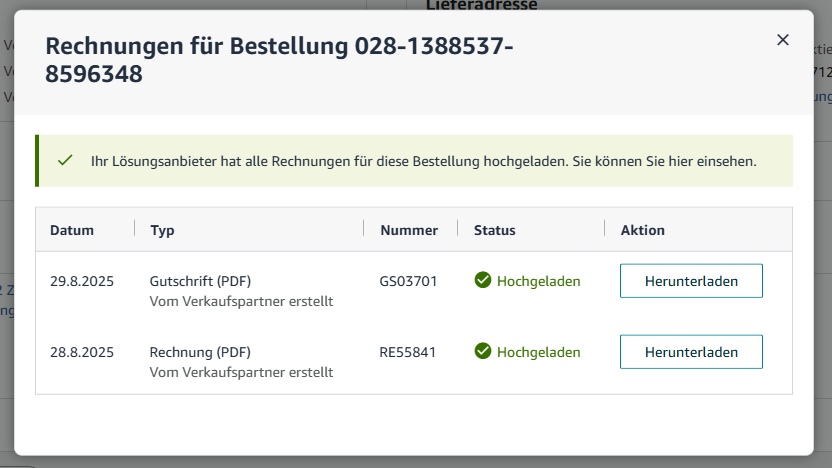Click Hochgeladen status text for the Rechnung
Screen dimensions: 832x468
tap(538, 352)
